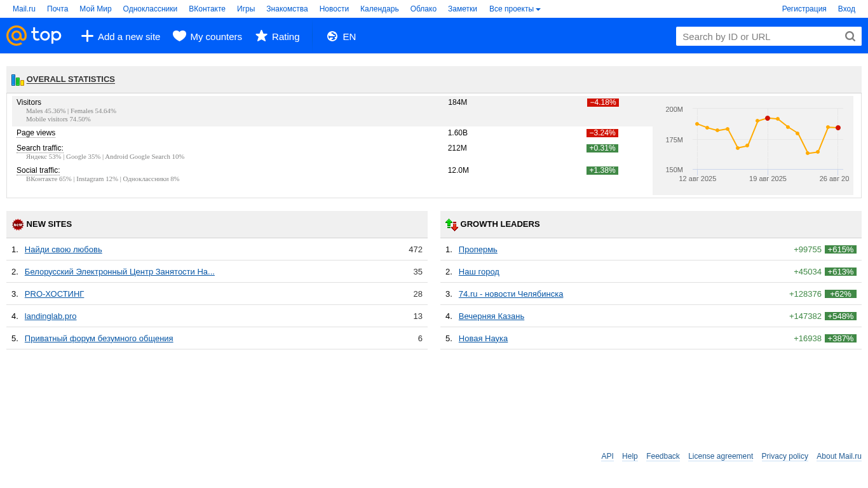Click the Вход login link
Screen dimensions: 868x488
pyautogui.click(x=846, y=9)
